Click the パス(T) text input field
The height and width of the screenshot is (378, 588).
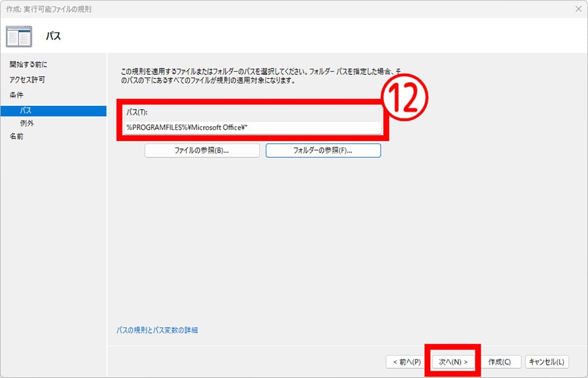(x=253, y=127)
